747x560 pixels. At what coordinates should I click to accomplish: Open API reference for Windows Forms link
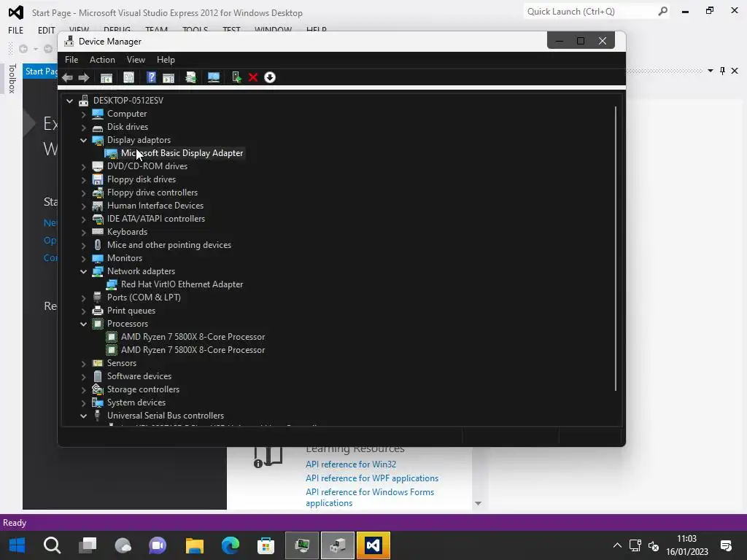[x=370, y=497]
